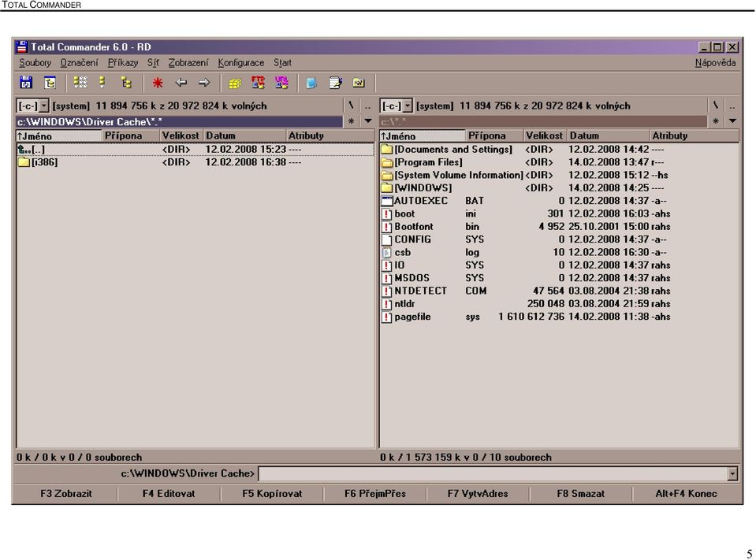The height and width of the screenshot is (560, 756).
Task: Open the Konfigurace menu
Action: (240, 62)
